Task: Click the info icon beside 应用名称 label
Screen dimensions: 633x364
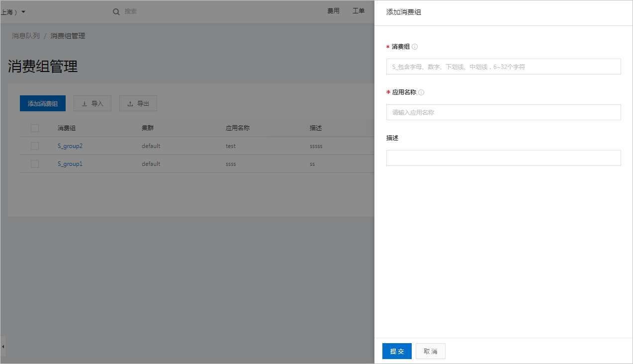Action: [x=421, y=92]
